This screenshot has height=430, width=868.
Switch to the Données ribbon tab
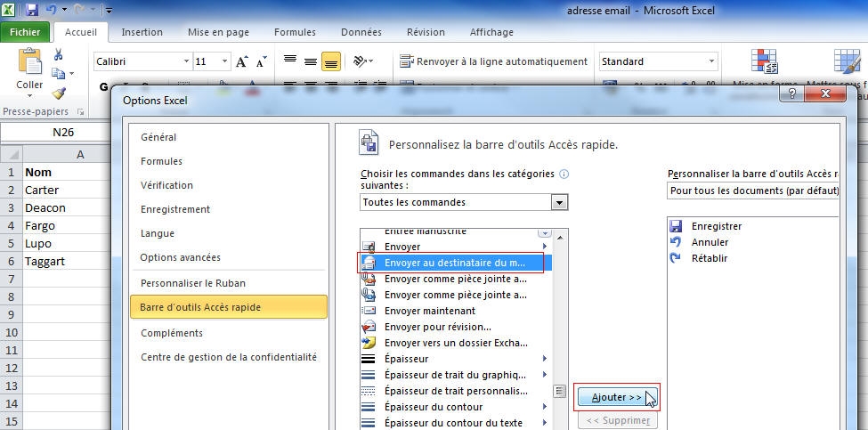coord(361,32)
